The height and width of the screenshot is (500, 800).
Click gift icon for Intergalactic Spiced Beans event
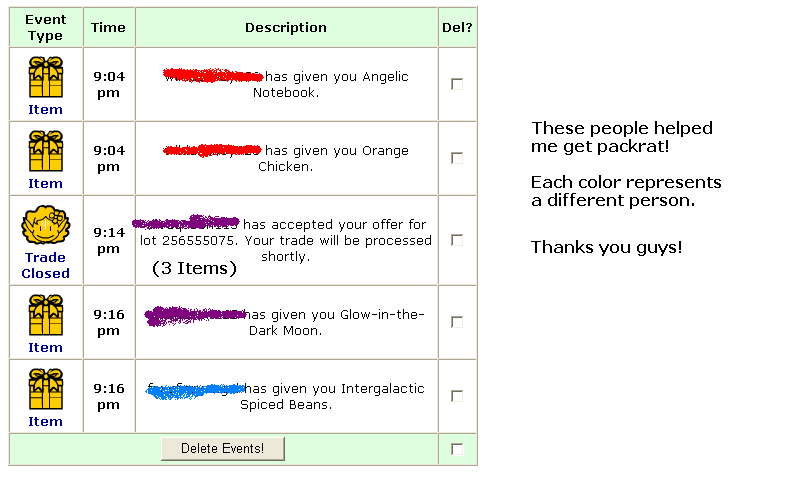pyautogui.click(x=46, y=389)
